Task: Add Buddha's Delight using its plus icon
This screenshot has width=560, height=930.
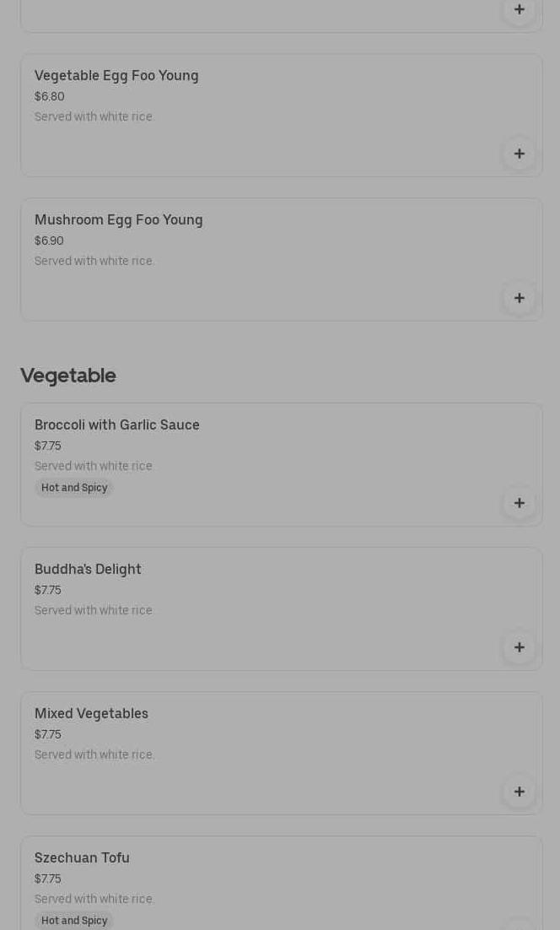Action: pyautogui.click(x=519, y=647)
